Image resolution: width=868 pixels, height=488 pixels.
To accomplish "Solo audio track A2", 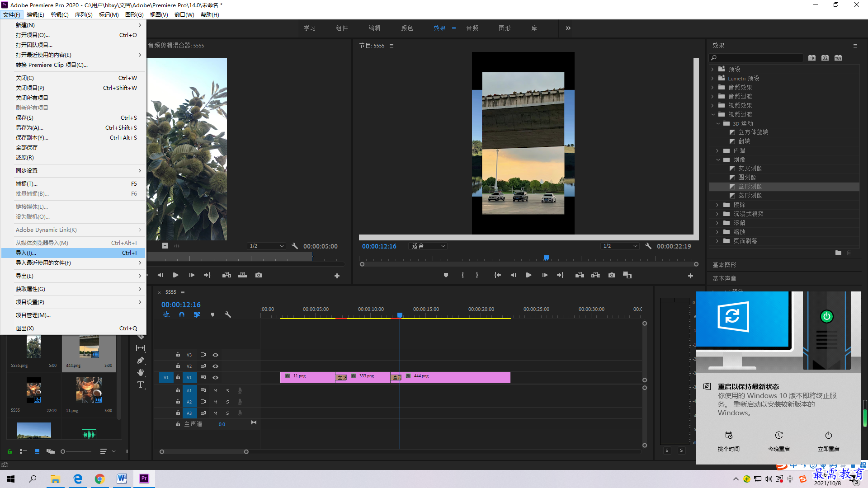I will (x=227, y=402).
